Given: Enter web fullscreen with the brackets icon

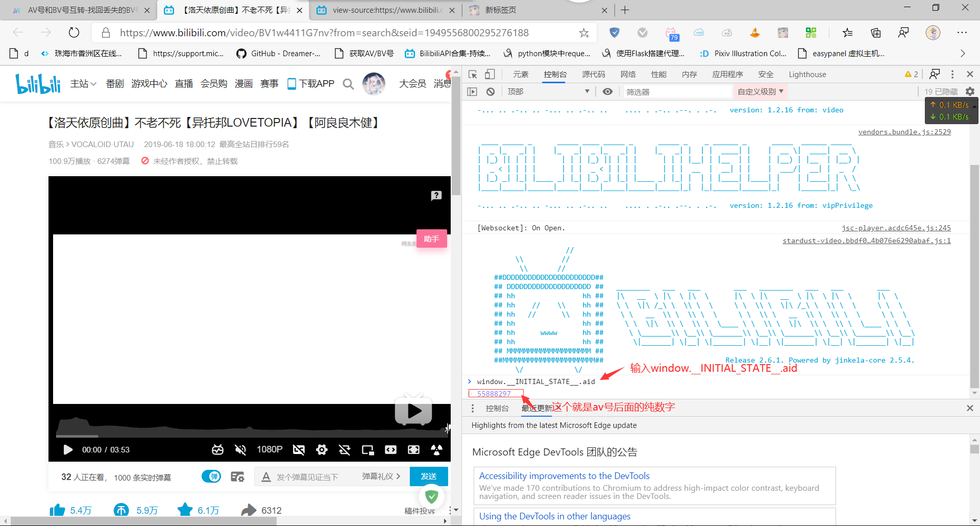Looking at the screenshot, I should [413, 449].
